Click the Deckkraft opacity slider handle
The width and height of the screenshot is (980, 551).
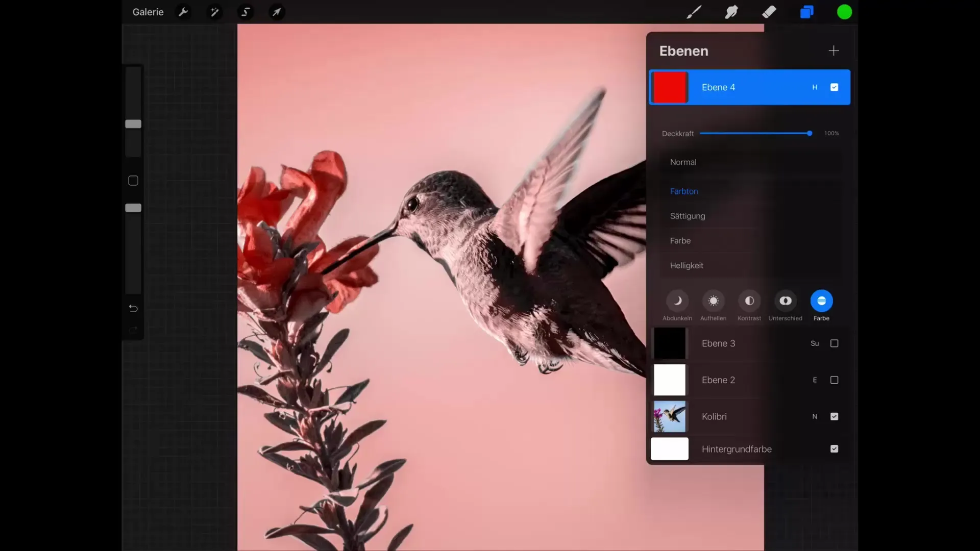tap(810, 133)
